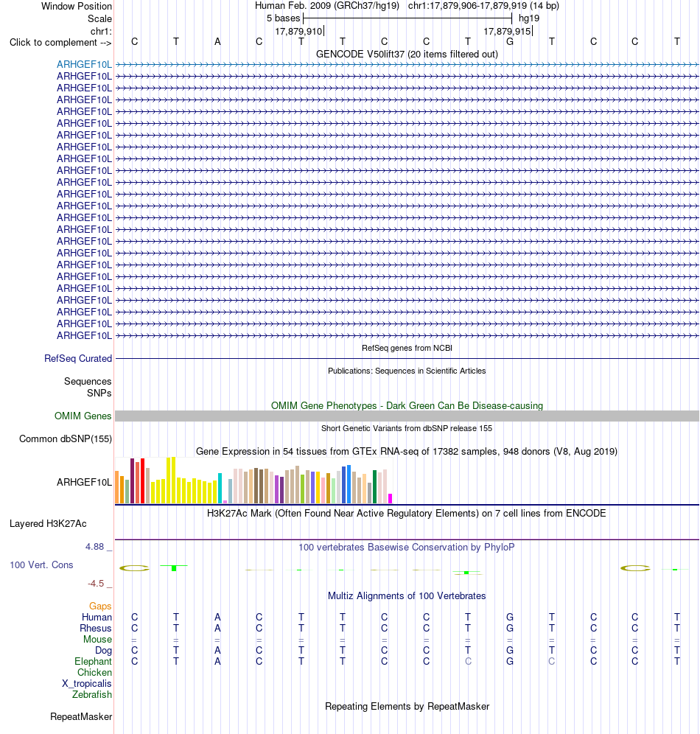Click the 17,879,910 position marker

tap(298, 32)
